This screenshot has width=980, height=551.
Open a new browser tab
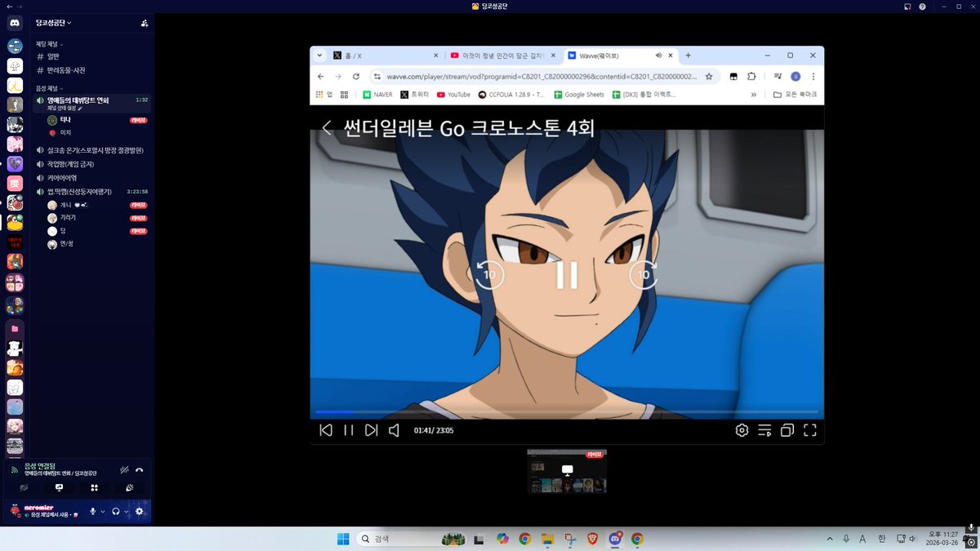[688, 56]
